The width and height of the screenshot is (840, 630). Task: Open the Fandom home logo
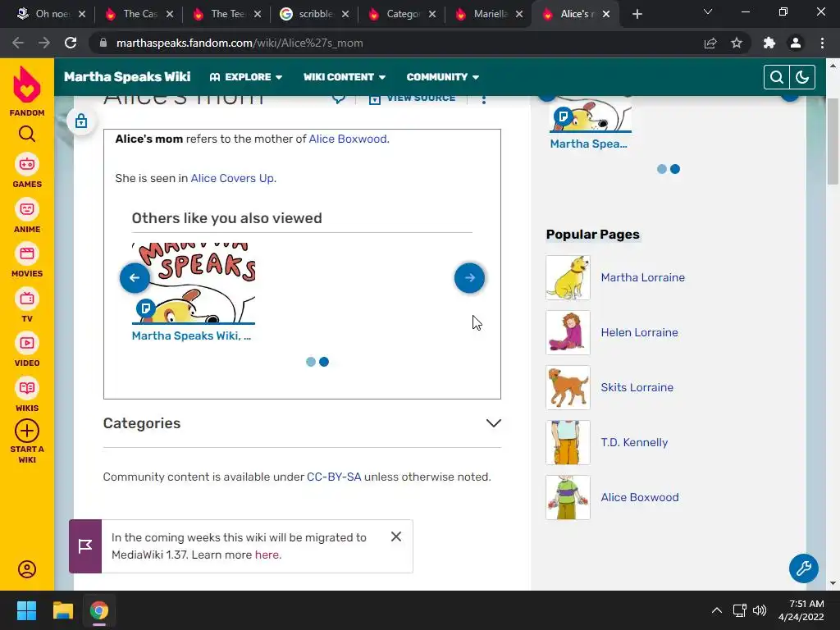27,91
